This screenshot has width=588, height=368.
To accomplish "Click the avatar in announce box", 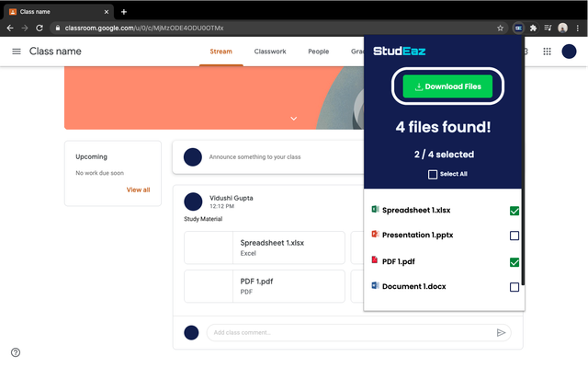I will pos(193,157).
